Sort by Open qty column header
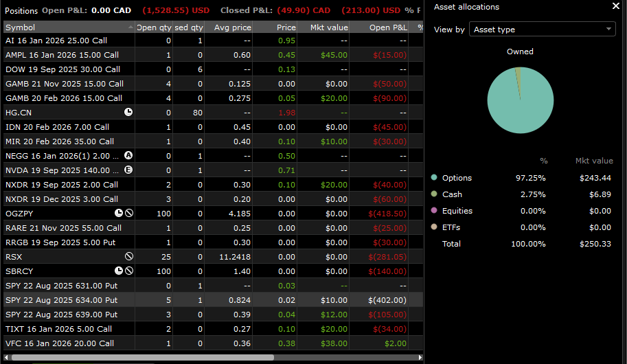 click(154, 27)
